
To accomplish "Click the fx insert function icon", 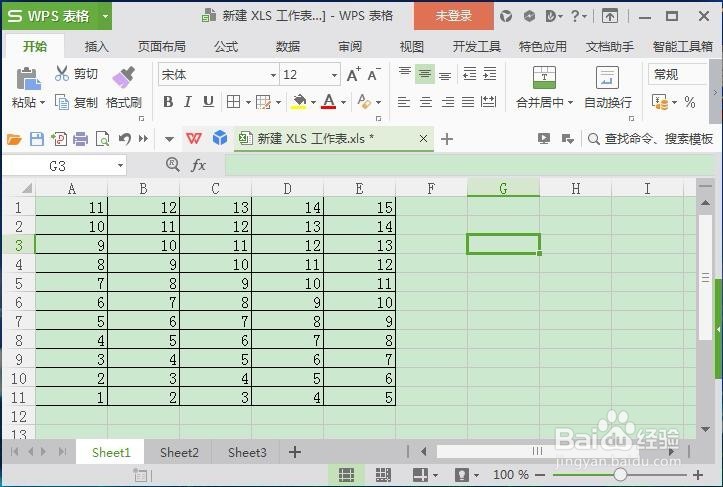I will [x=198, y=165].
